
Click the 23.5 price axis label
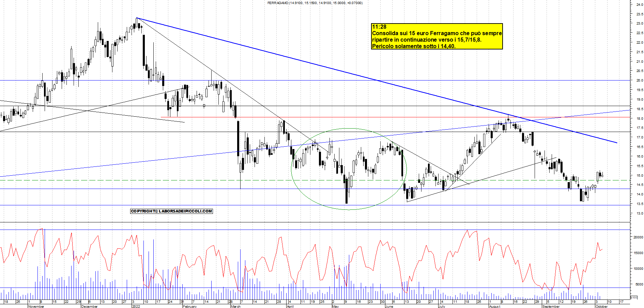640,14
